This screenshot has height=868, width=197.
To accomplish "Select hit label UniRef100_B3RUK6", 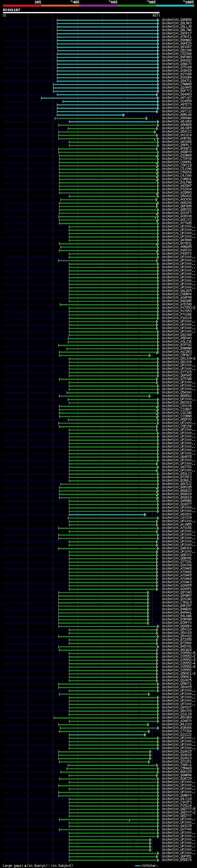I will coord(176,728).
